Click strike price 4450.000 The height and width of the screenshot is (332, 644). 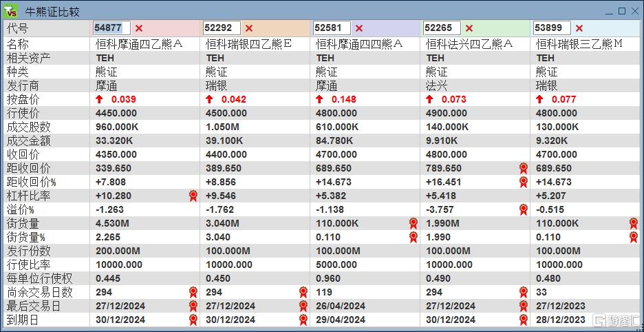[x=116, y=113]
